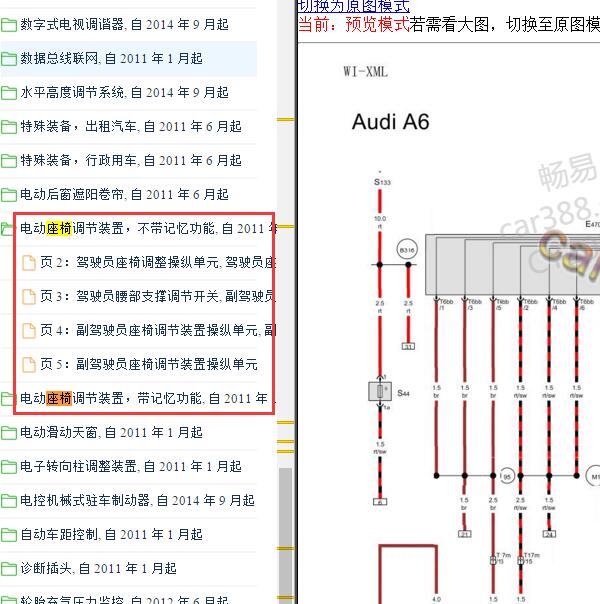Open folder icon for 特殊装备，行政用车
Viewport: 600px width, 604px height.
tap(8, 161)
